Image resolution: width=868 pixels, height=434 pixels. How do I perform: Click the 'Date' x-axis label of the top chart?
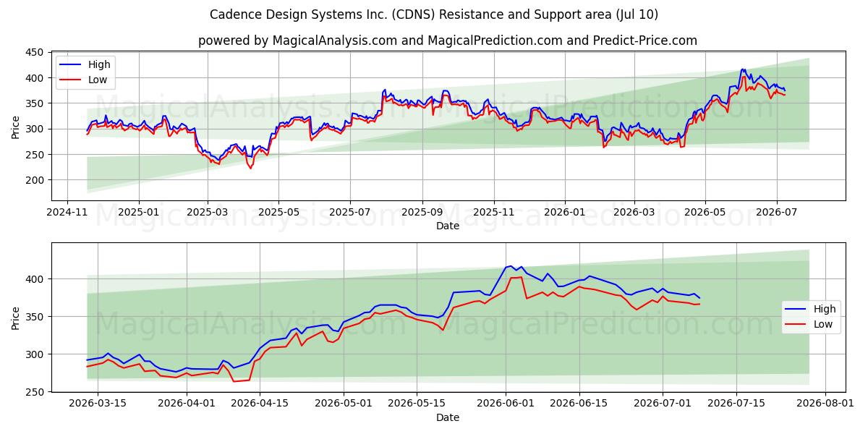tap(448, 226)
